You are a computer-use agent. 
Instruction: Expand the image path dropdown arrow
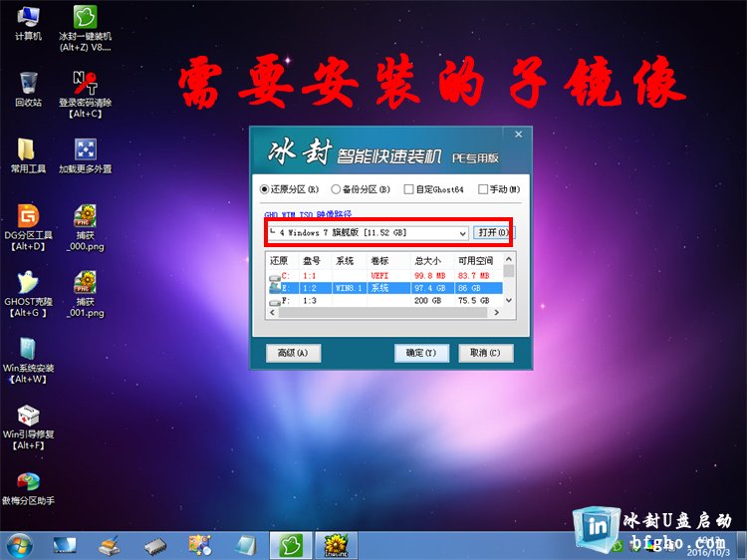tap(462, 233)
